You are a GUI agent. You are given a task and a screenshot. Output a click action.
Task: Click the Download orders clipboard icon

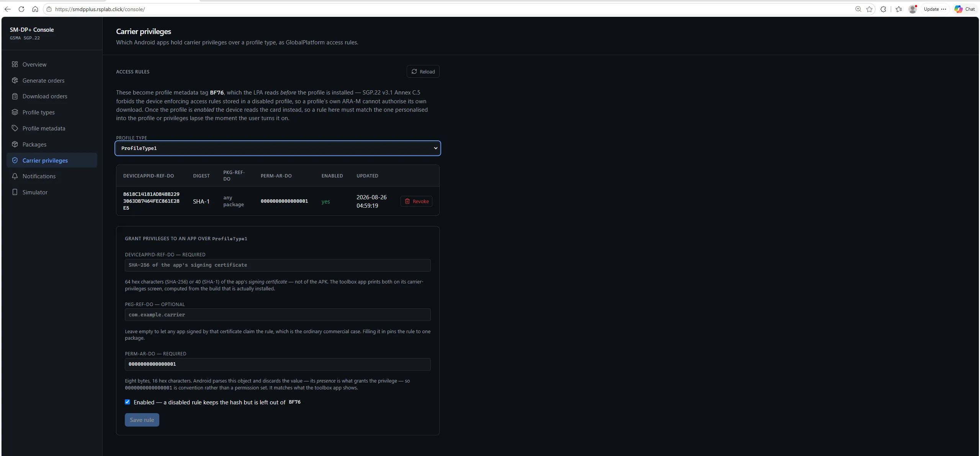(x=15, y=96)
